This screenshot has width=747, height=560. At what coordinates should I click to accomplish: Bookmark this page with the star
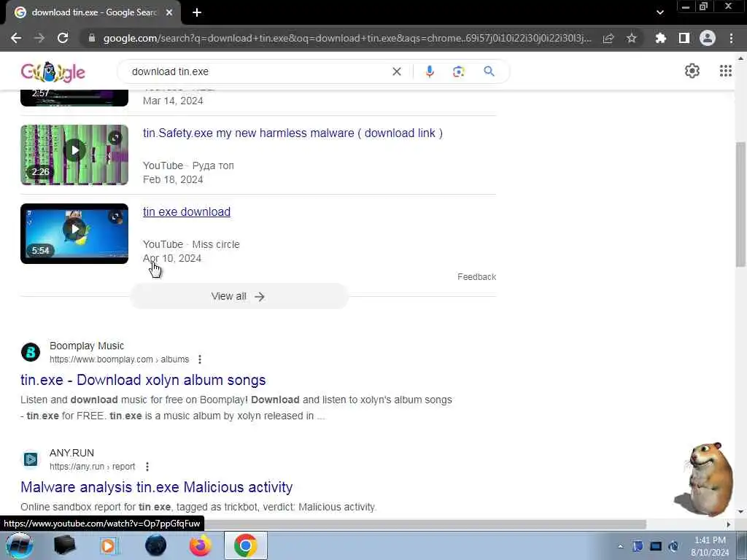pyautogui.click(x=632, y=38)
